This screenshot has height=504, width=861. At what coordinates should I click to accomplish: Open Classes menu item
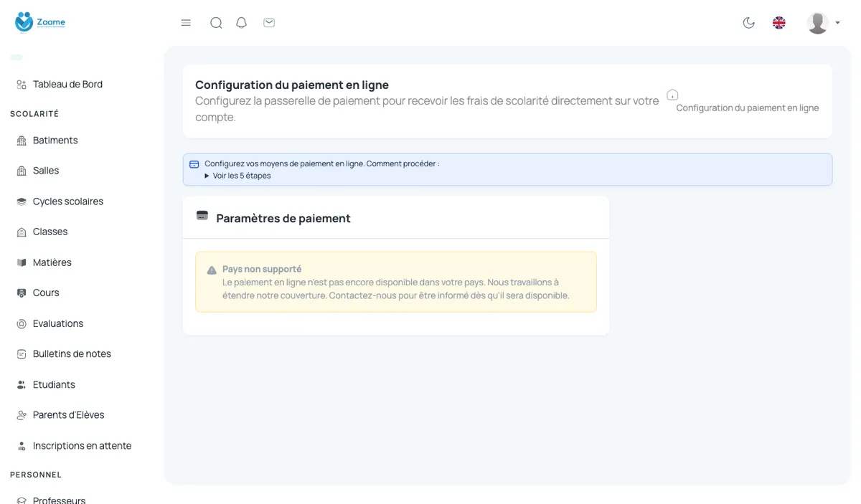click(50, 232)
